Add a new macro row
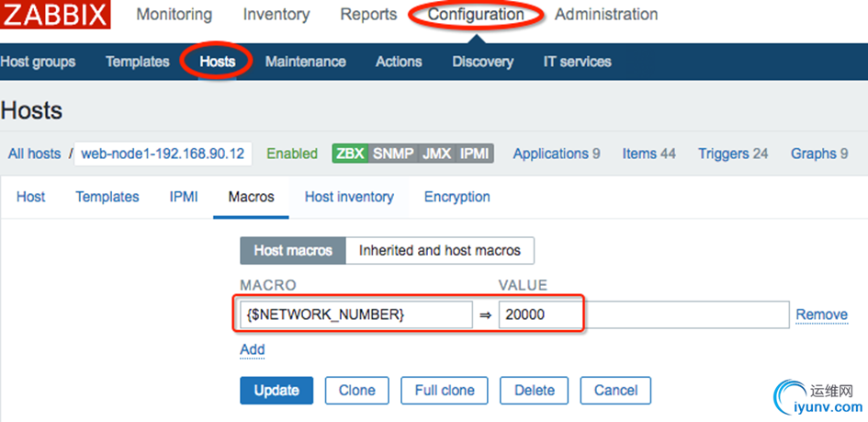Screen dimensions: 868x422 (252, 349)
